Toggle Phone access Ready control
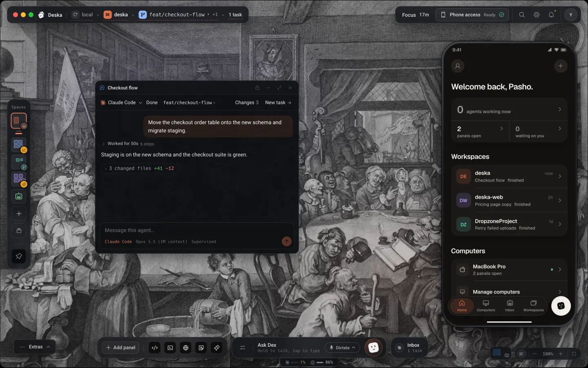Image resolution: width=588 pixels, height=368 pixels. pos(472,15)
